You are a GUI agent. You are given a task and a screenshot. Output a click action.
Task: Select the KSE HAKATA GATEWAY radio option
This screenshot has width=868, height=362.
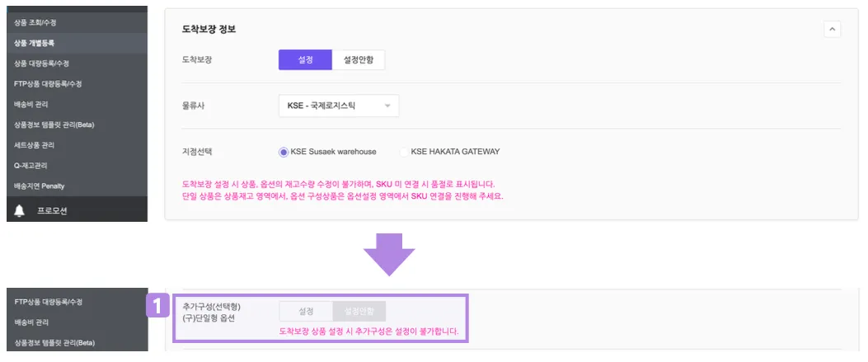tap(404, 152)
